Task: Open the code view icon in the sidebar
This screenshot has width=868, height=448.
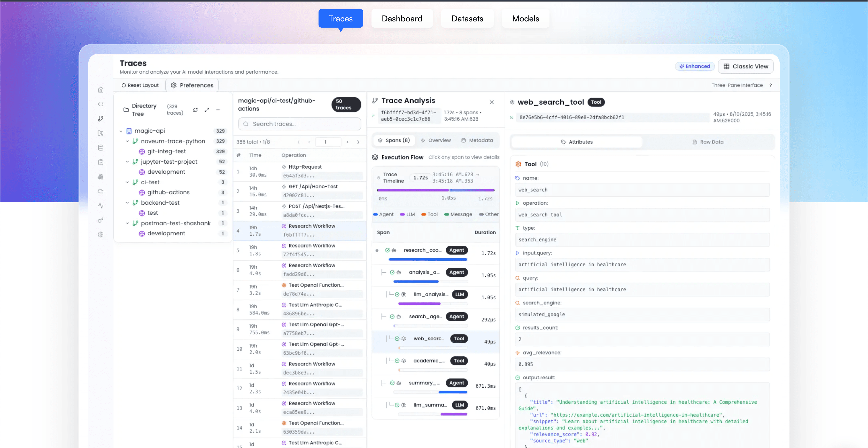Action: pyautogui.click(x=100, y=104)
